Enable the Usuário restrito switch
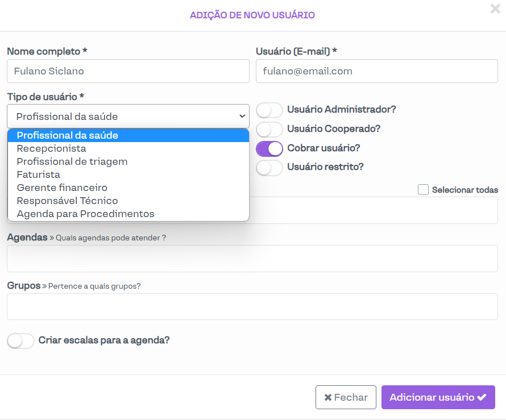Image resolution: width=506 pixels, height=420 pixels. (269, 168)
